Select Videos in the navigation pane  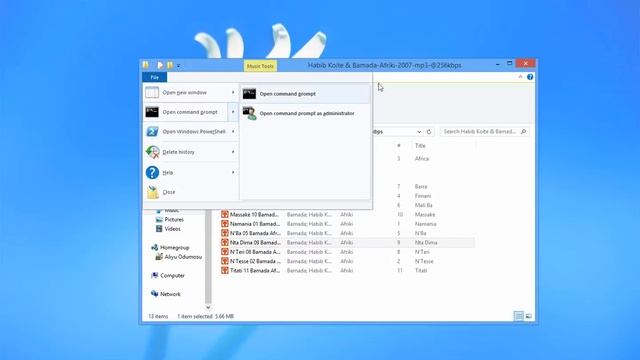172,229
